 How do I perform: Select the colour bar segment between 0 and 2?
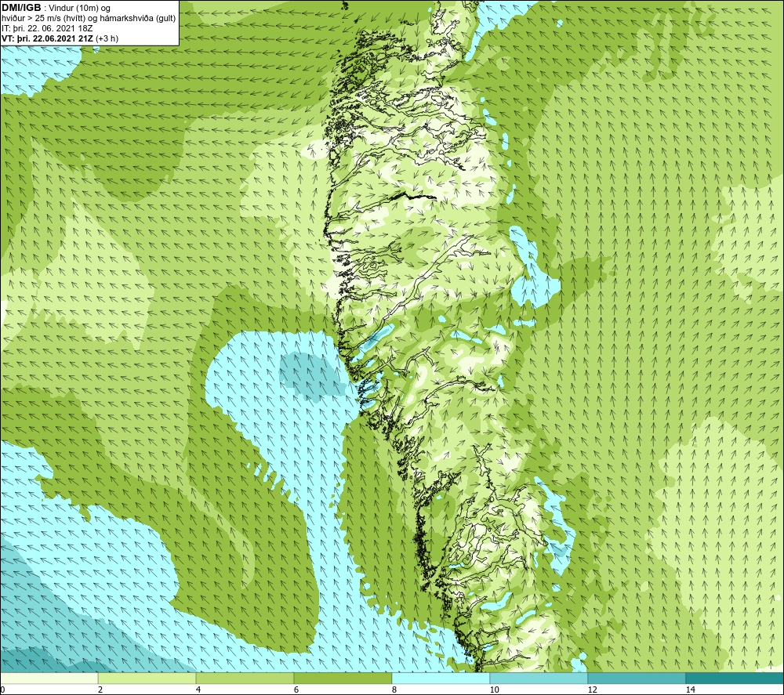click(49, 679)
